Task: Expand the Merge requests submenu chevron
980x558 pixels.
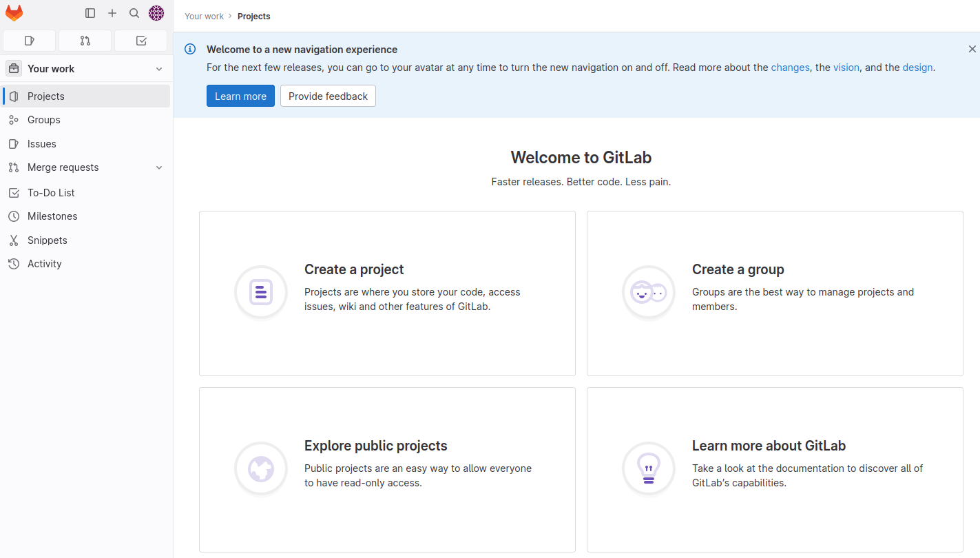Action: coord(159,167)
